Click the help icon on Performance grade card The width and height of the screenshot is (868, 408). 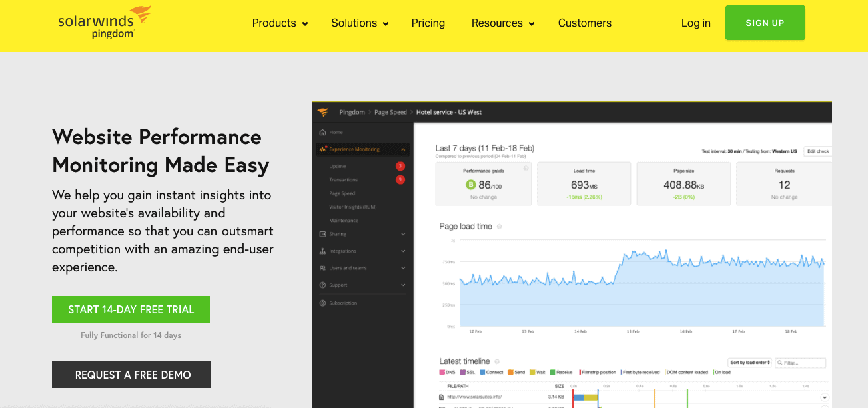526,168
